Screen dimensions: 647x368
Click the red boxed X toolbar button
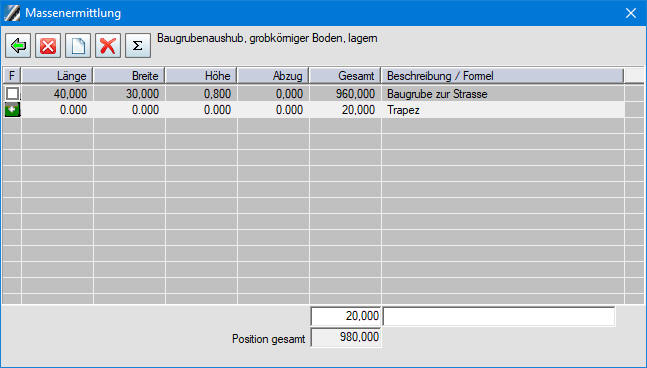click(x=48, y=45)
